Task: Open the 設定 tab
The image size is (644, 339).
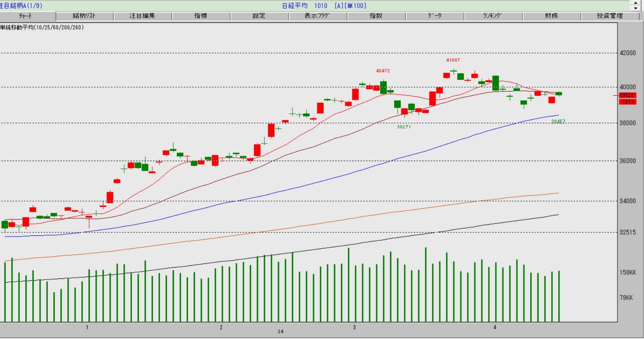Action: [259, 16]
